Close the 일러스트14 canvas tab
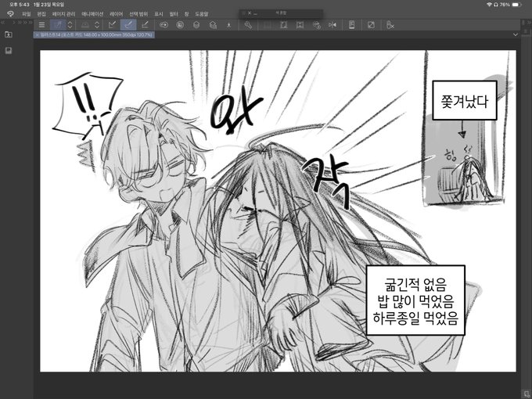Viewport: 532px width, 399px height. (38, 34)
